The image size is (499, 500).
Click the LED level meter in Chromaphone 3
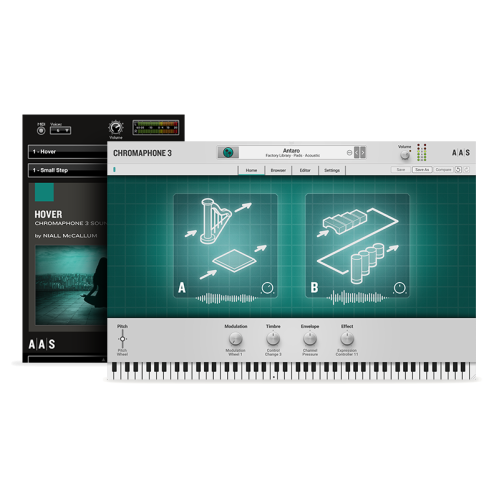pyautogui.click(x=422, y=153)
